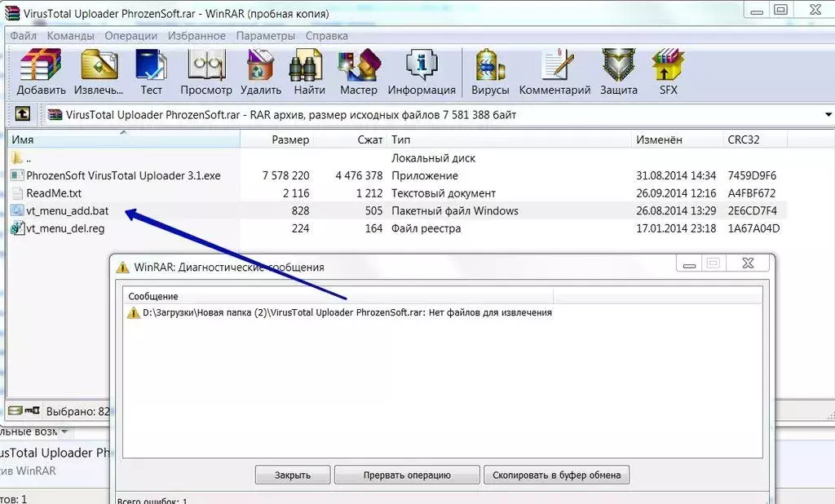Show archive Информация icon
This screenshot has height=504, width=835.
click(x=422, y=65)
